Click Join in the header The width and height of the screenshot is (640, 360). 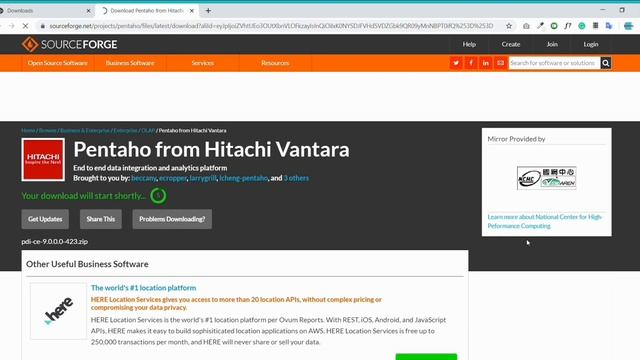[552, 44]
